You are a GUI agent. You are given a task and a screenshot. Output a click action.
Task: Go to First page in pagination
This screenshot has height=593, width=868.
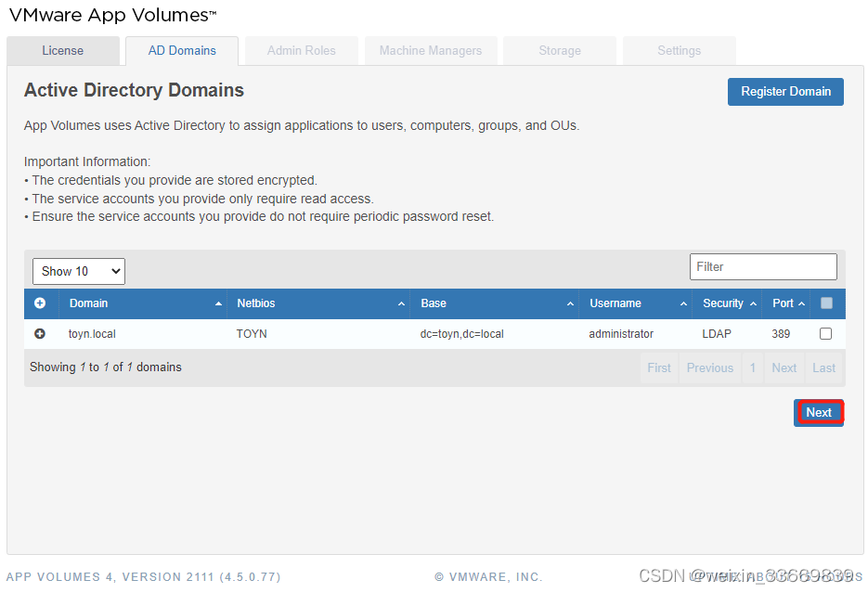click(659, 367)
